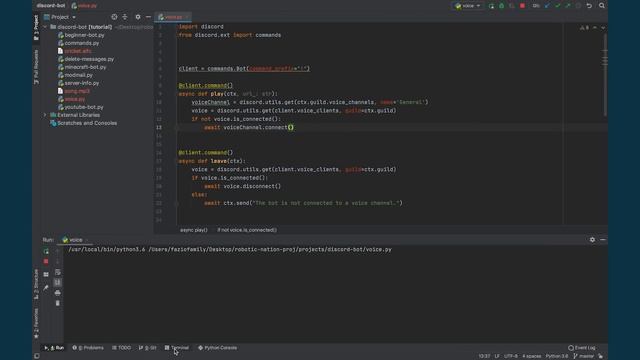
Task: Click the '4 spaces' indent setting
Action: click(x=531, y=356)
